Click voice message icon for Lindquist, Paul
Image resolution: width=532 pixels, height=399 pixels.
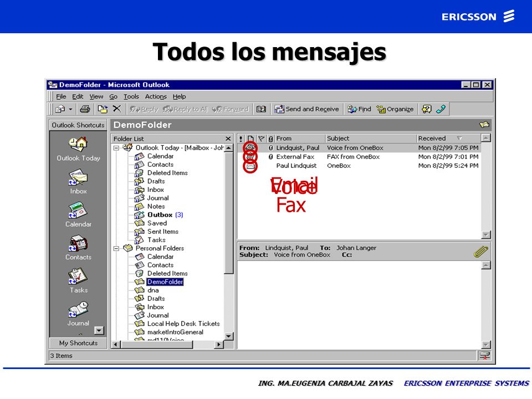[250, 147]
